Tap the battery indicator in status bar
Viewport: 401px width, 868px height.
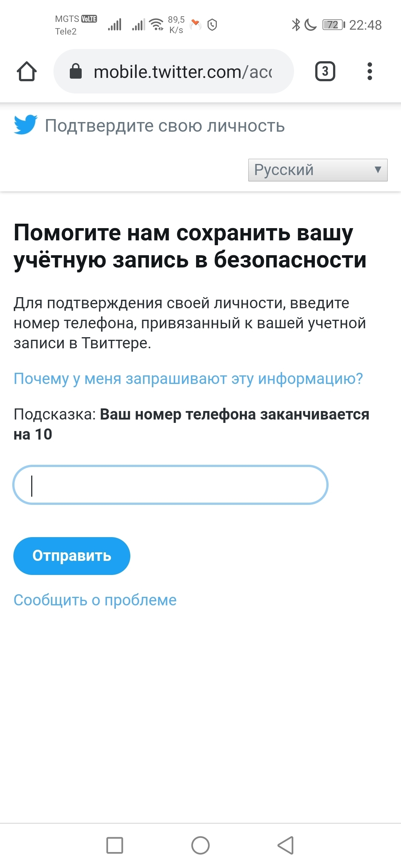point(334,25)
